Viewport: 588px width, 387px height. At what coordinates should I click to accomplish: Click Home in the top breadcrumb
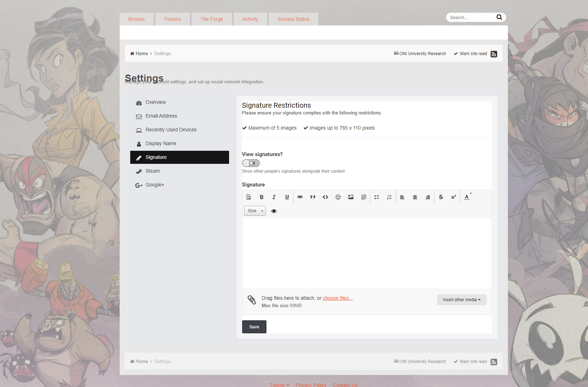139,54
